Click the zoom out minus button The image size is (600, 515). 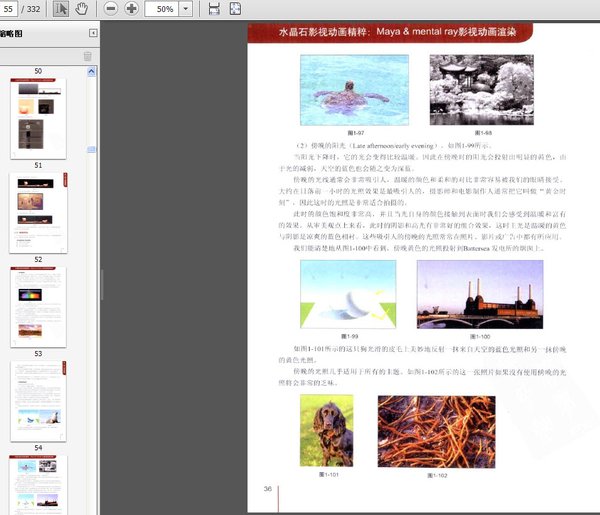[x=110, y=9]
